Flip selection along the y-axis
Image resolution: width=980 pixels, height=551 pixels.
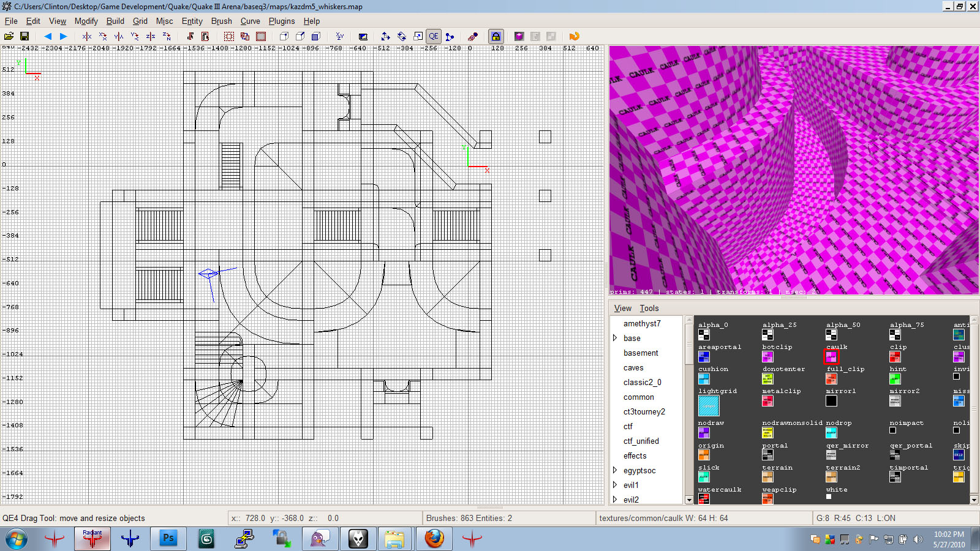119,37
